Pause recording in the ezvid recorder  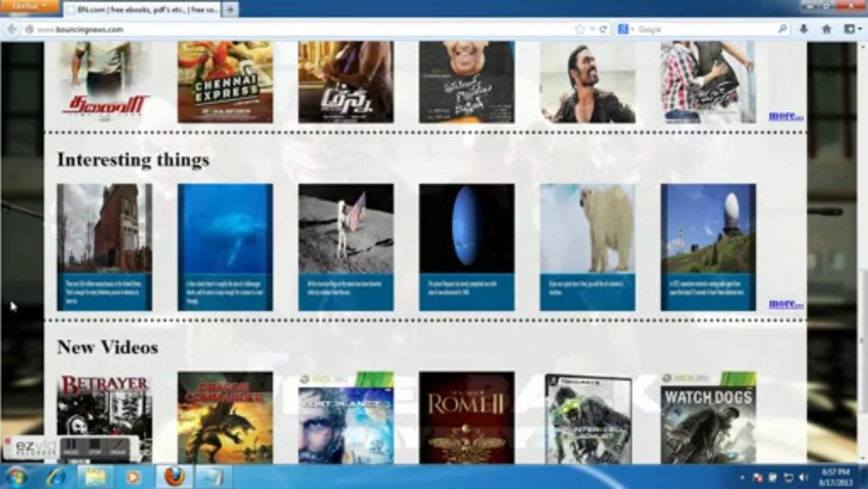click(70, 447)
